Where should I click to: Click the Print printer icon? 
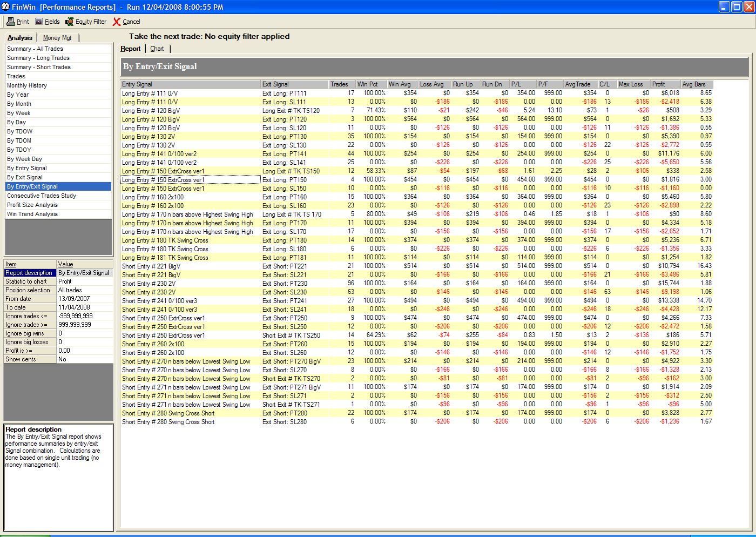click(x=10, y=22)
